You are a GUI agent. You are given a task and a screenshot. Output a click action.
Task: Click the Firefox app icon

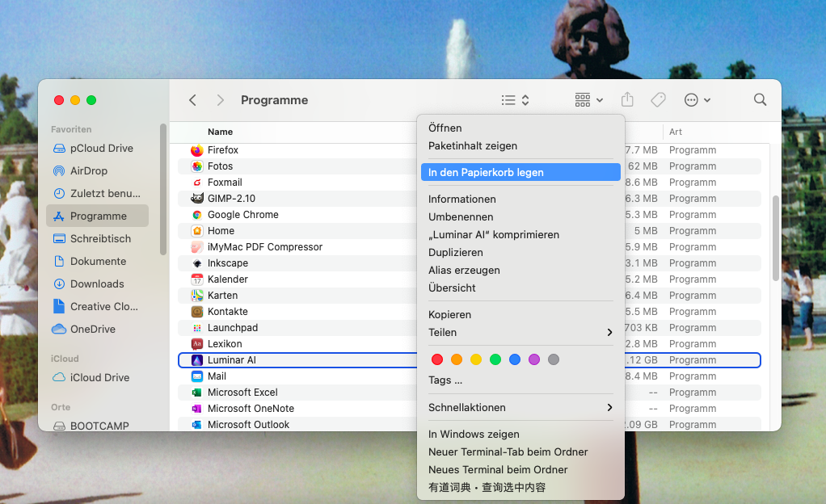[197, 150]
